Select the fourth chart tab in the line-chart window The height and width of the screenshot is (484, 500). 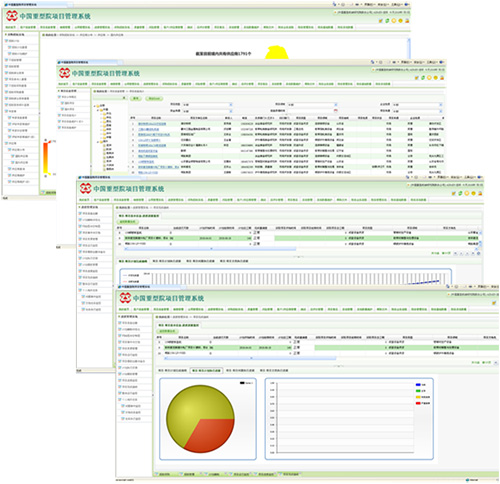(x=234, y=261)
